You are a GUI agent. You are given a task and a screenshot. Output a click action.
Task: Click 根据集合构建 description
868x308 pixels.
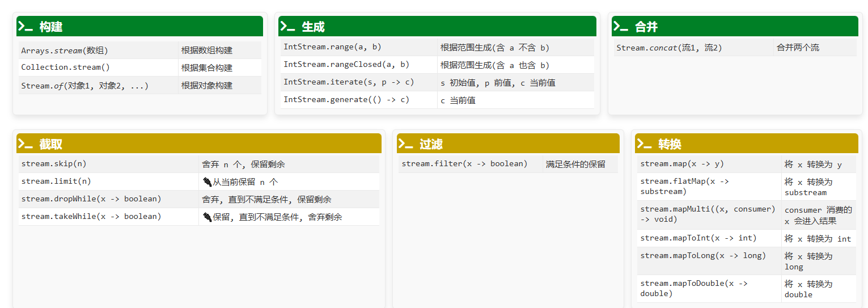[x=207, y=68]
